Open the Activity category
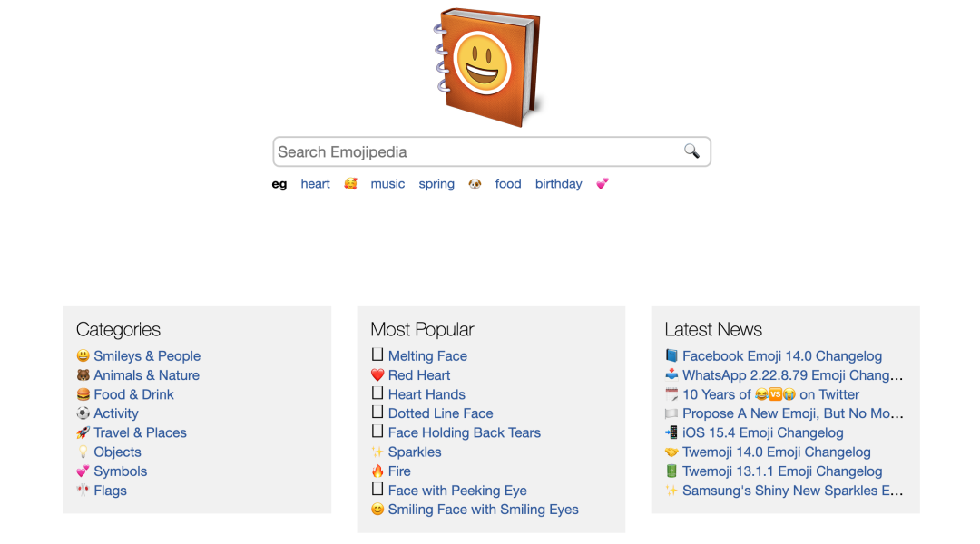This screenshot has width=980, height=544. [x=116, y=413]
